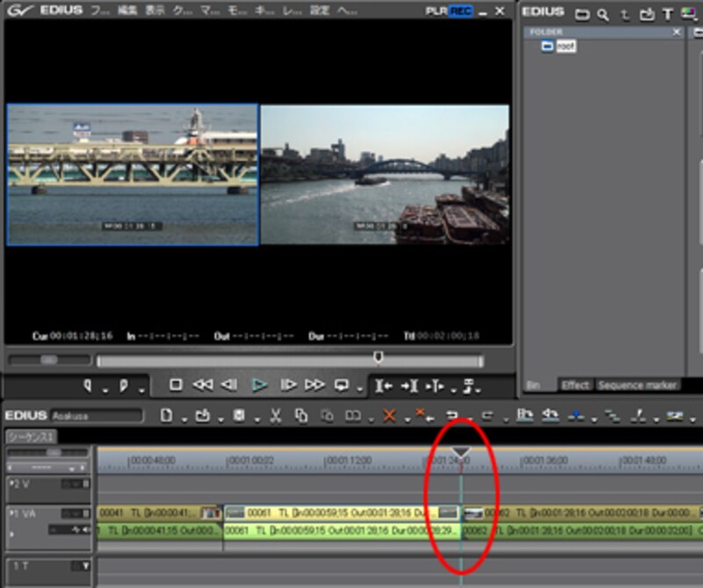Open the Effect tab in the lower-right panel
The height and width of the screenshot is (588, 703).
pyautogui.click(x=576, y=385)
